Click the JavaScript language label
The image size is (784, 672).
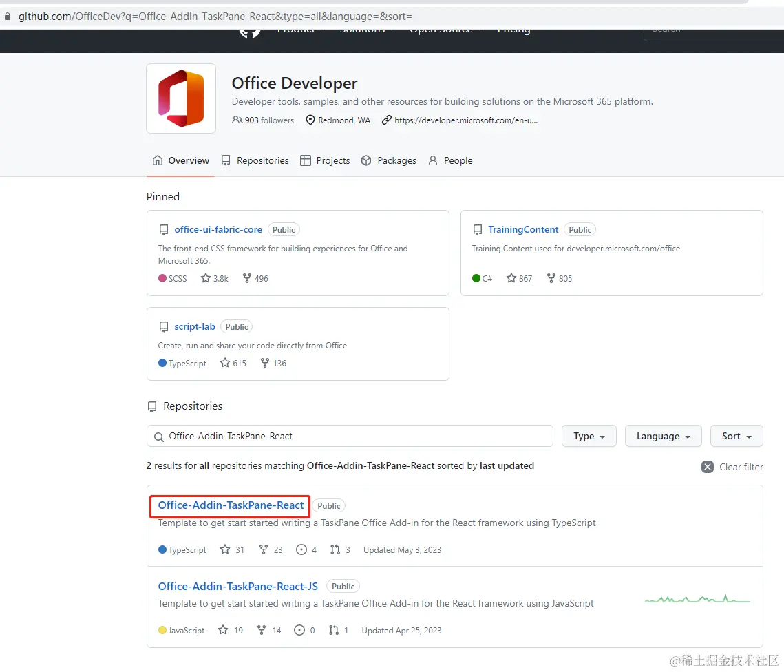186,631
